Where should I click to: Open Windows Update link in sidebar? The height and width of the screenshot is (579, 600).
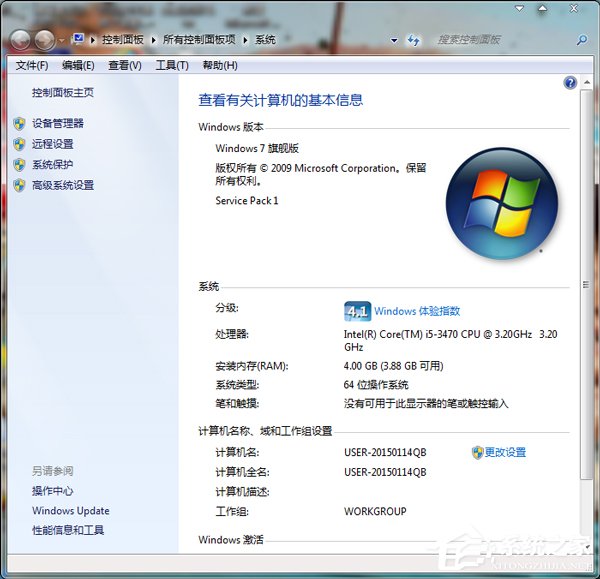[71, 511]
